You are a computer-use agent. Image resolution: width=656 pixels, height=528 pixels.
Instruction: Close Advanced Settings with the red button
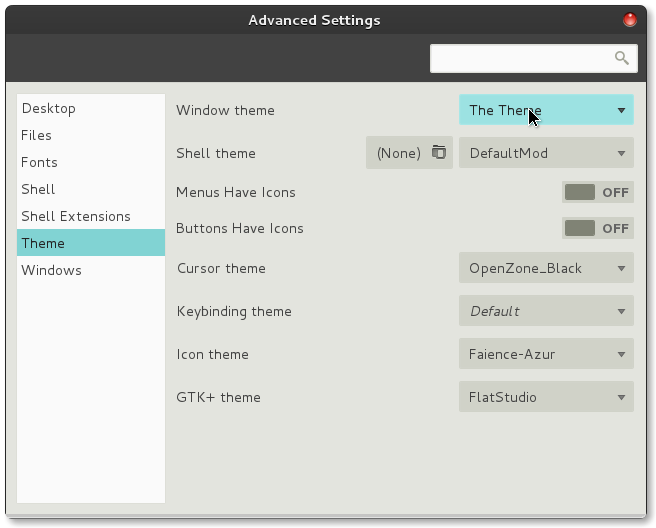630,20
